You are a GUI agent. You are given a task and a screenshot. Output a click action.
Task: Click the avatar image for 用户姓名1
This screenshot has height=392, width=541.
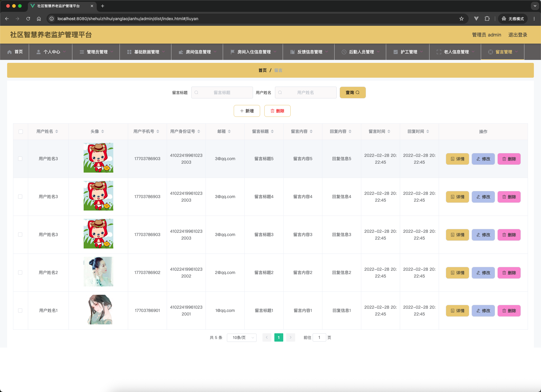(x=98, y=310)
